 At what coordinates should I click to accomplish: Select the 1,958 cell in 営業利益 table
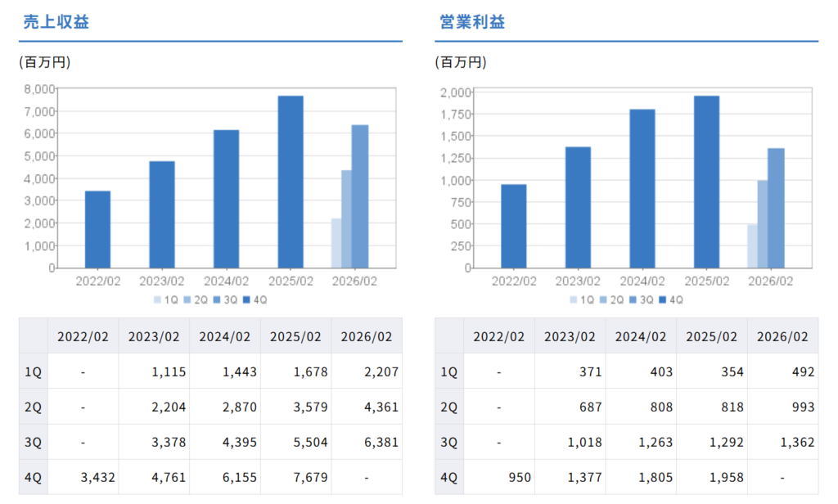tap(711, 477)
